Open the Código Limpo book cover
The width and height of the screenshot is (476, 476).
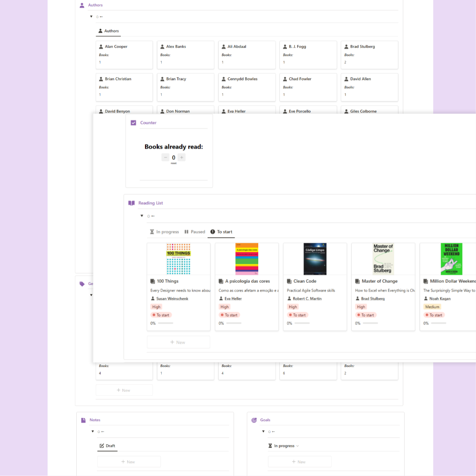[x=315, y=259]
